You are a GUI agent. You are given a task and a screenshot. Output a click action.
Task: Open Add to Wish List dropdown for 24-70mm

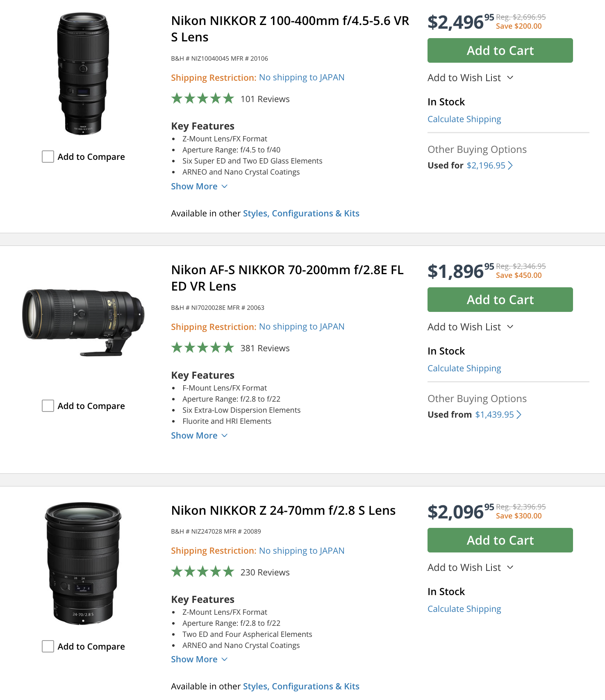pyautogui.click(x=470, y=568)
